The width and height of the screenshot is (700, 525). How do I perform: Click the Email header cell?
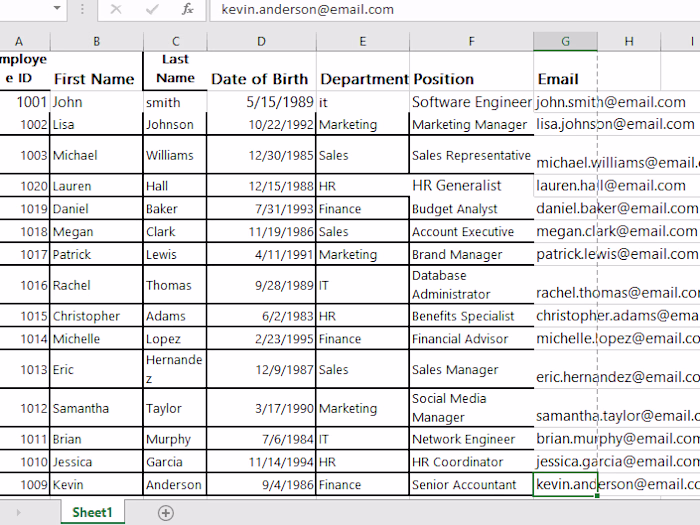(565, 71)
